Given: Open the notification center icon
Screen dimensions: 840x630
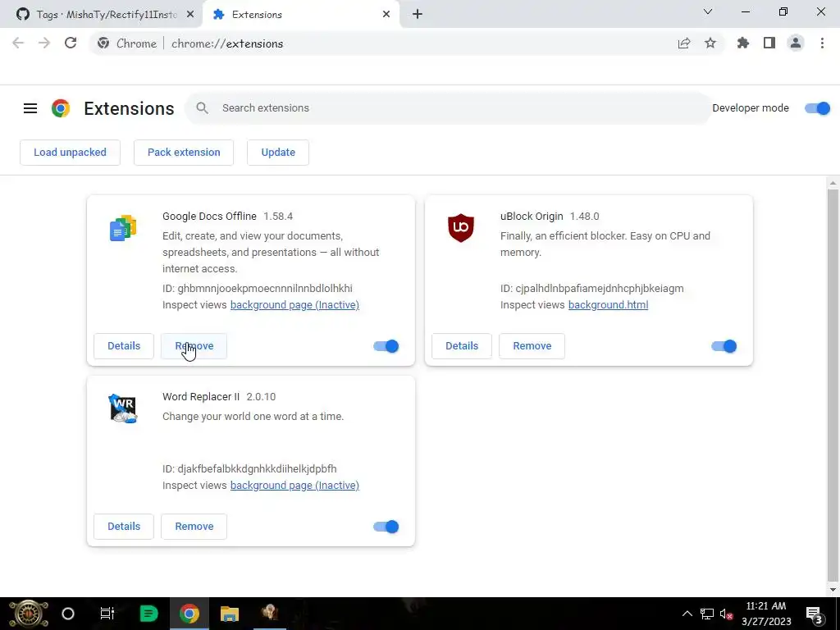Looking at the screenshot, I should point(815,614).
